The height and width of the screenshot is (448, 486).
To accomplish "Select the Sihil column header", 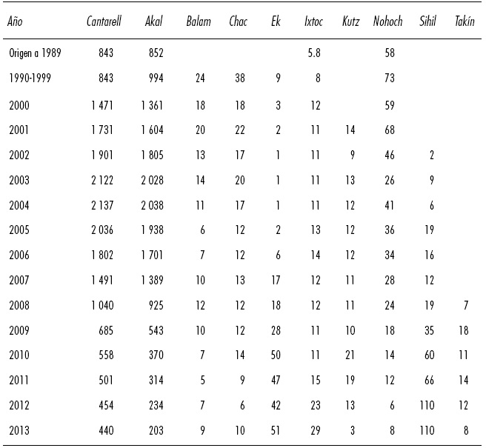I will [427, 21].
